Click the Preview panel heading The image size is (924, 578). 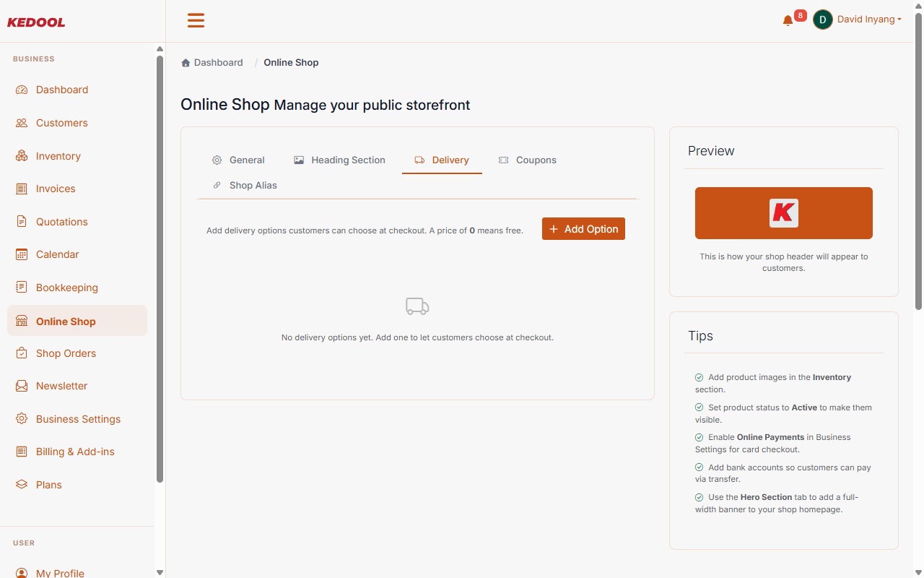[711, 151]
